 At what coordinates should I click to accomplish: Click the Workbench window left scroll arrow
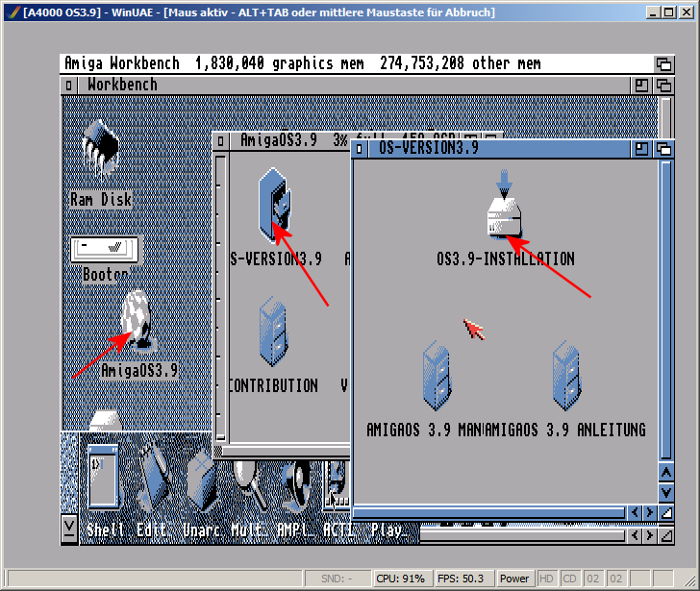(635, 534)
